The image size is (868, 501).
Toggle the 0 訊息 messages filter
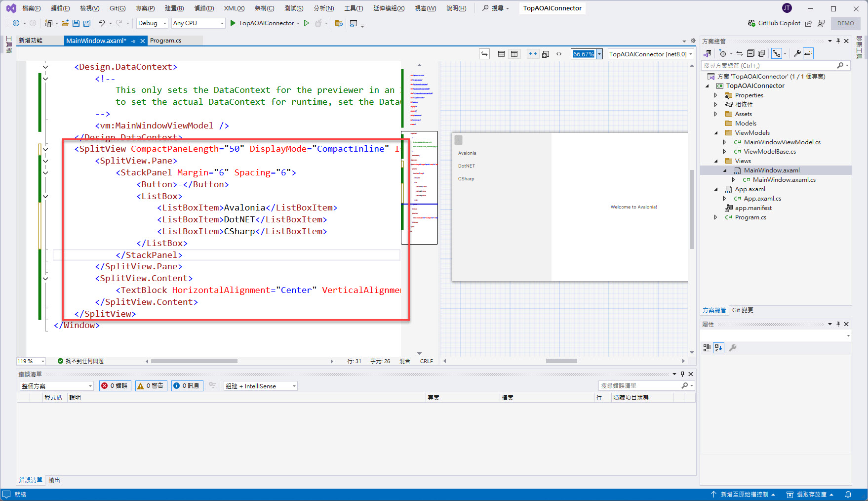coord(187,386)
